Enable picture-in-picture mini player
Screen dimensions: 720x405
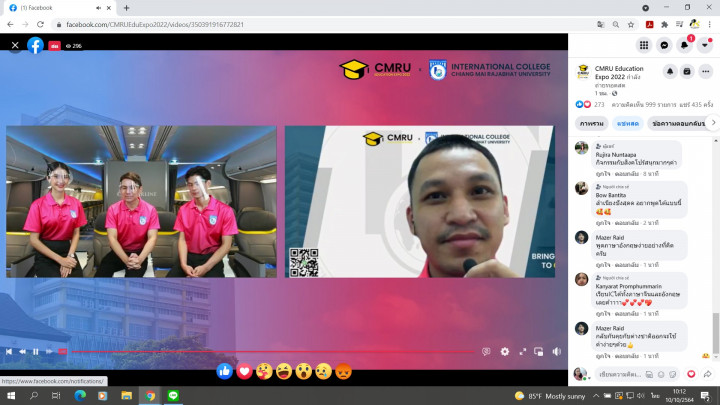coord(539,352)
